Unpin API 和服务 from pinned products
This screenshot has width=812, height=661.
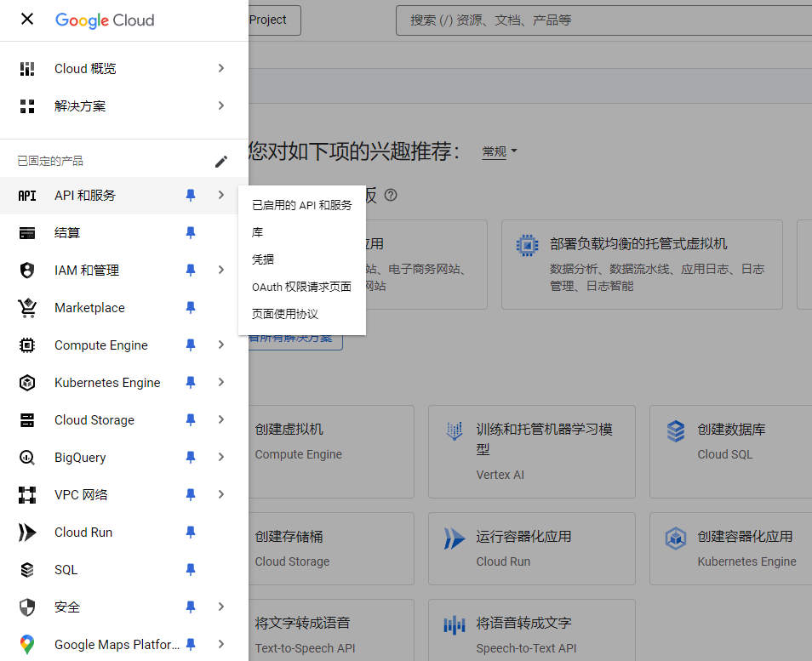(191, 195)
